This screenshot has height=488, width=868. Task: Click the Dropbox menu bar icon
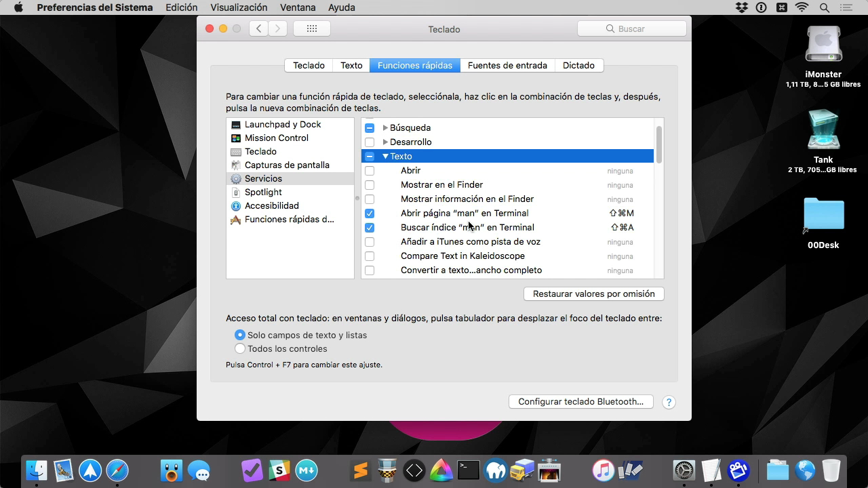coord(741,7)
